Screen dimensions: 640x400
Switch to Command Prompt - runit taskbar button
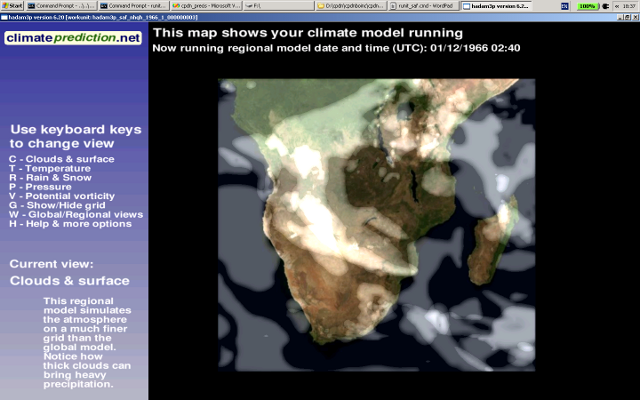coord(133,6)
